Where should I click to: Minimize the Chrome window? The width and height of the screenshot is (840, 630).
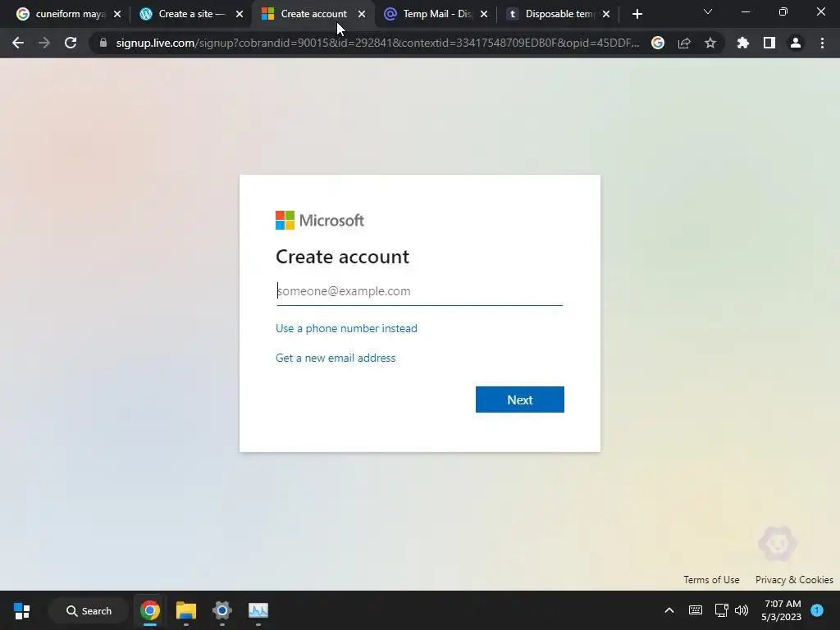[x=745, y=11]
